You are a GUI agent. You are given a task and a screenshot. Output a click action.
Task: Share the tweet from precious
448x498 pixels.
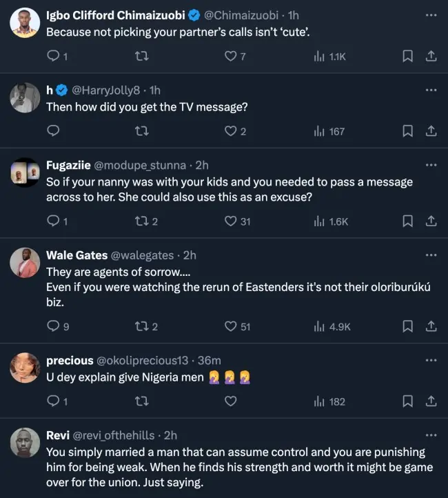pyautogui.click(x=431, y=401)
